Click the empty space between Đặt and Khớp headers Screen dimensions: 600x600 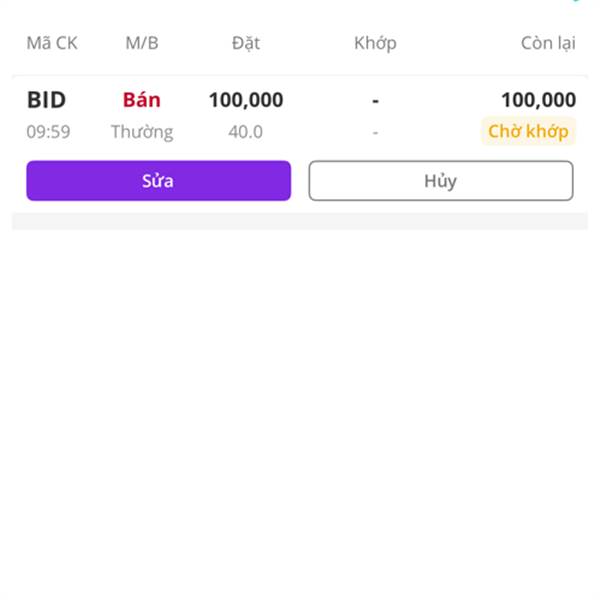pyautogui.click(x=308, y=43)
